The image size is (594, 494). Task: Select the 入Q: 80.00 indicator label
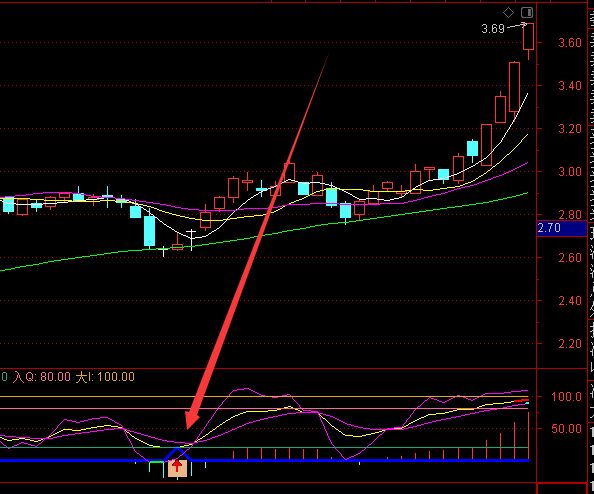point(42,377)
